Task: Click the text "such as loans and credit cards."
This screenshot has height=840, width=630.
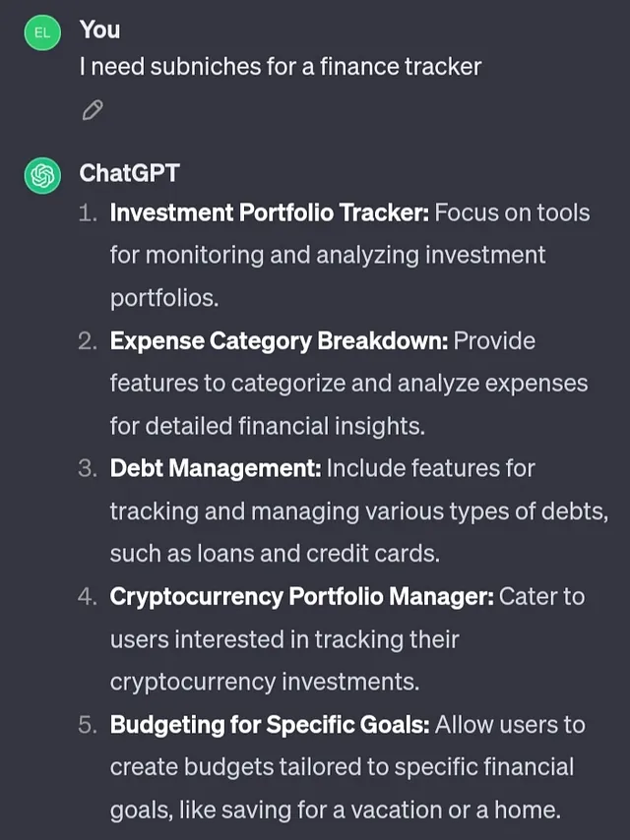Action: [x=275, y=554]
